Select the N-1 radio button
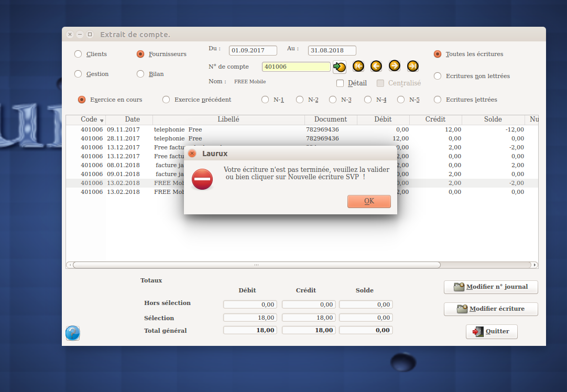Screen dimensions: 567x392 coord(265,100)
